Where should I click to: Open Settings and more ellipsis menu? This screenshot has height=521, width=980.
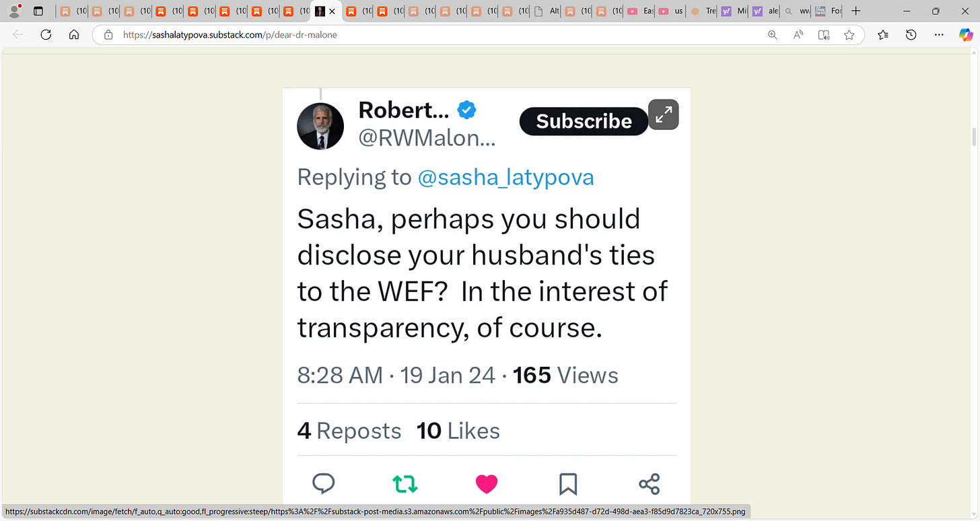pos(940,35)
